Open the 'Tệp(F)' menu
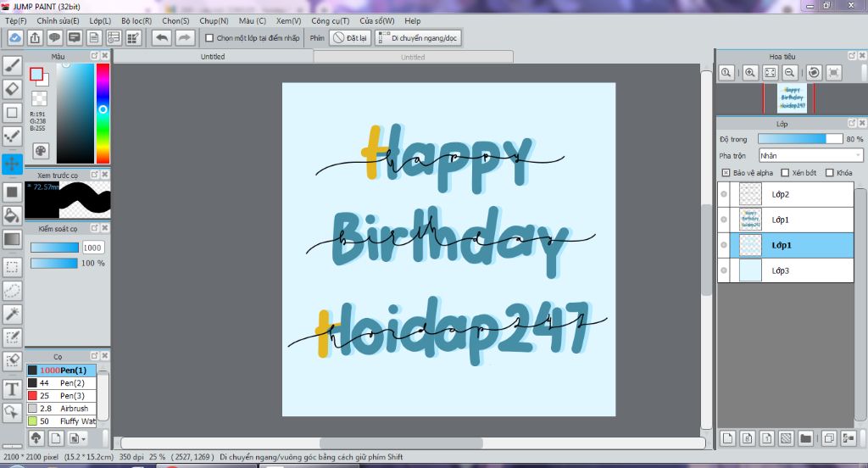The image size is (868, 468). (x=15, y=21)
